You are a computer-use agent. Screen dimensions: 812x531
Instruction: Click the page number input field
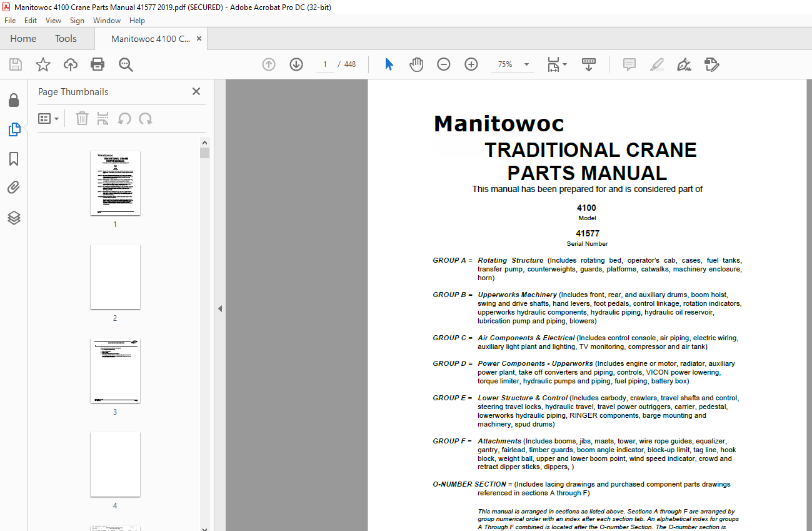(325, 64)
